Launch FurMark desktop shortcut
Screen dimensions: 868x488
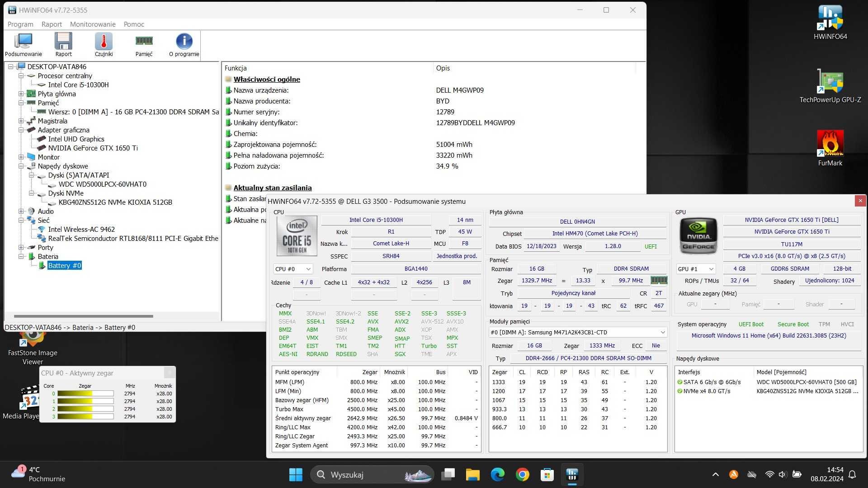(x=830, y=148)
